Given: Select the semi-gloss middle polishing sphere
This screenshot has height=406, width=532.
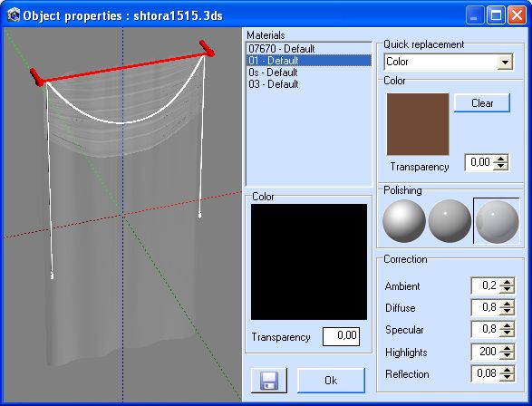Looking at the screenshot, I should pyautogui.click(x=450, y=221).
